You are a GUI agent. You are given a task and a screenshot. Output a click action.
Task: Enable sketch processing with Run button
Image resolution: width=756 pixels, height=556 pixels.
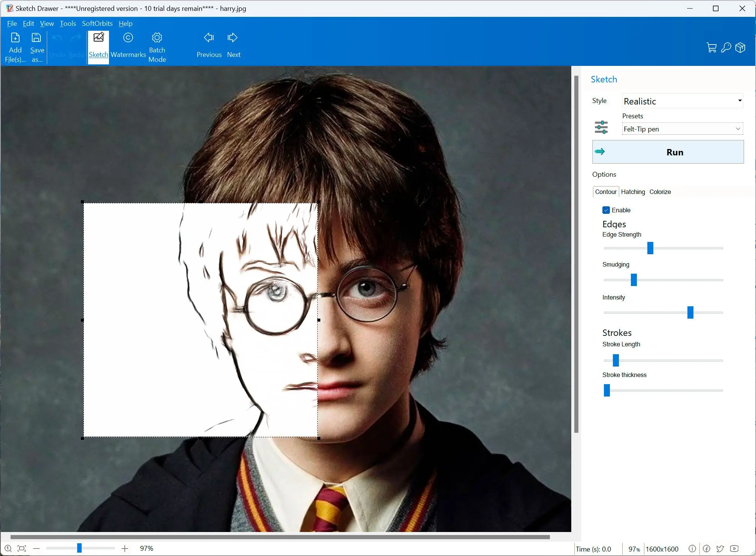pos(674,152)
